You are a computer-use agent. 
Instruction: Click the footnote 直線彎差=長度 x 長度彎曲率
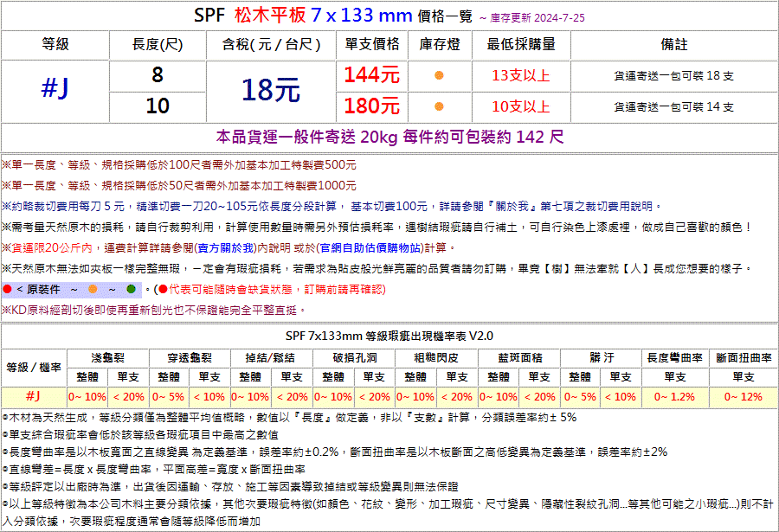pyautogui.click(x=154, y=469)
